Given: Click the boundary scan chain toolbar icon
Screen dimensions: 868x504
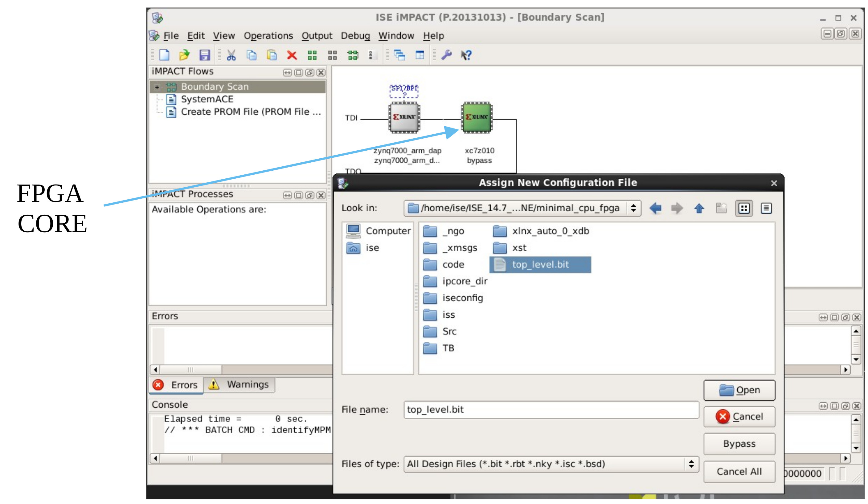Looking at the screenshot, I should 353,55.
